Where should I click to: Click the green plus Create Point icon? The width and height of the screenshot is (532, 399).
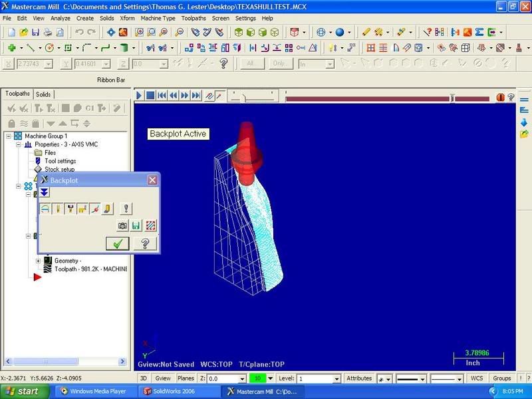12,48
